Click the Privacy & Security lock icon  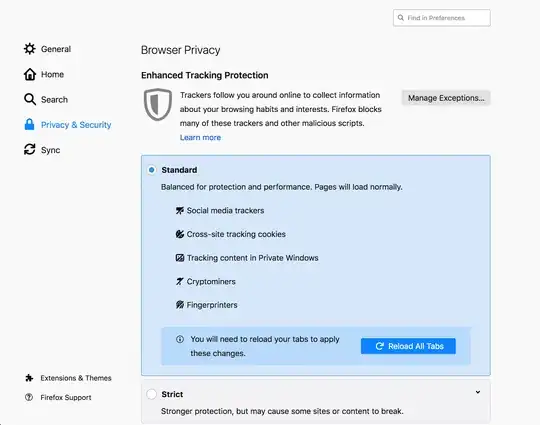tap(30, 124)
